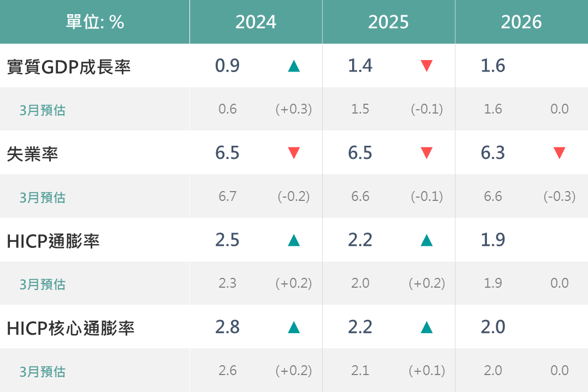Click the 實質GDP成長率 row label
This screenshot has height=392, width=588.
point(69,66)
